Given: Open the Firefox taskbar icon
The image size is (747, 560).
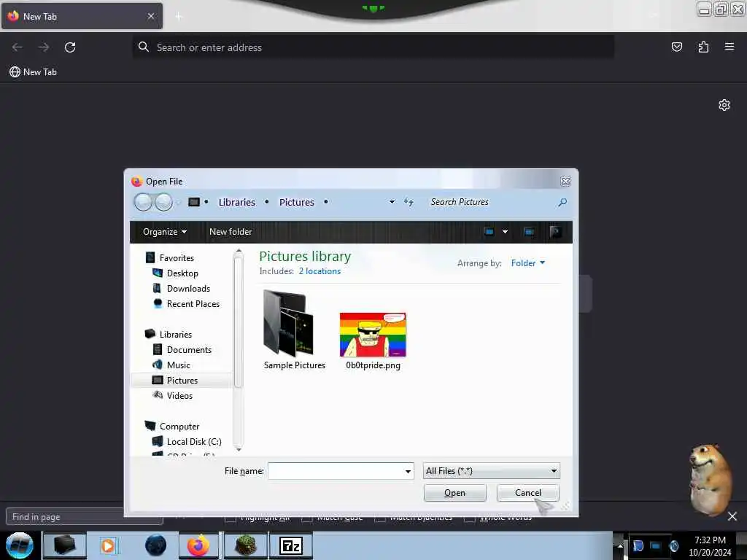Looking at the screenshot, I should pyautogui.click(x=198, y=545).
